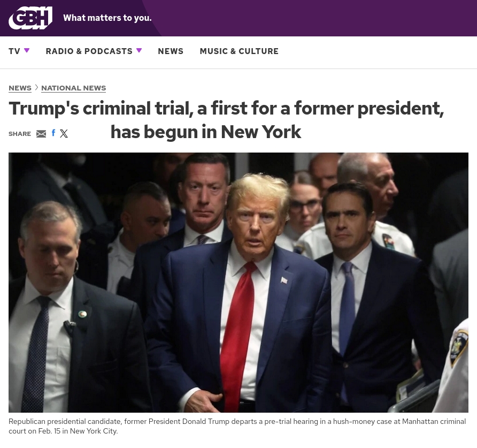477x448 pixels.
Task: Follow the National News breadcrumb link
Action: 74,88
